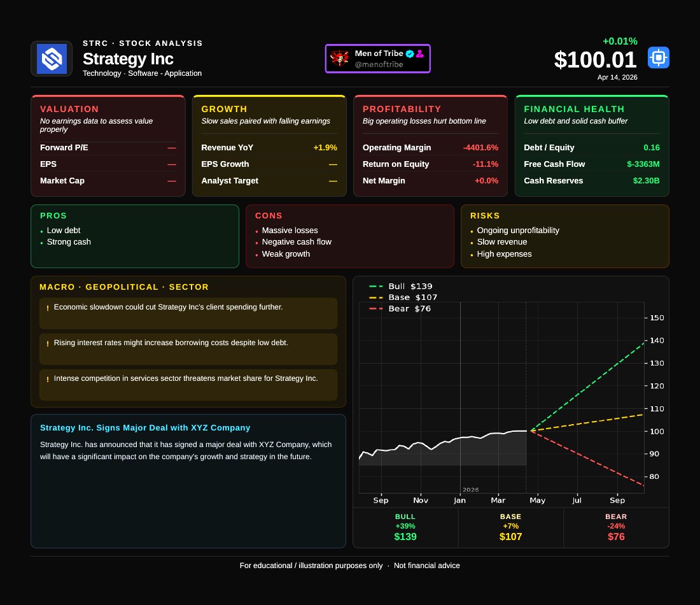Click the Apr 14, 2026 date
The width and height of the screenshot is (700, 605).
pos(617,77)
